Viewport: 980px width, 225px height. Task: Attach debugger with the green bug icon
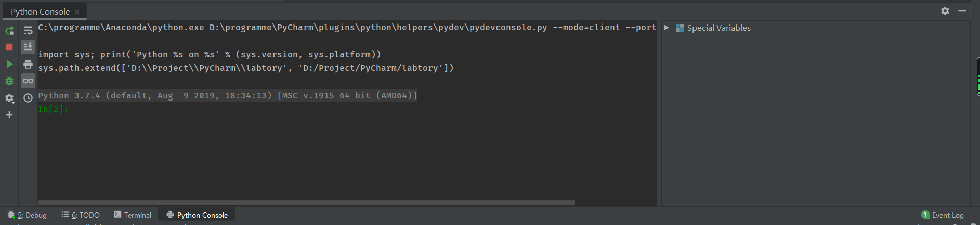pos(9,81)
